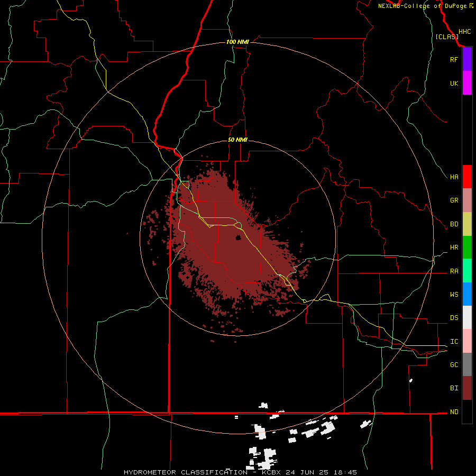476x476 pixels.
Task: Click the ND black legend swatch
Action: coord(467,411)
